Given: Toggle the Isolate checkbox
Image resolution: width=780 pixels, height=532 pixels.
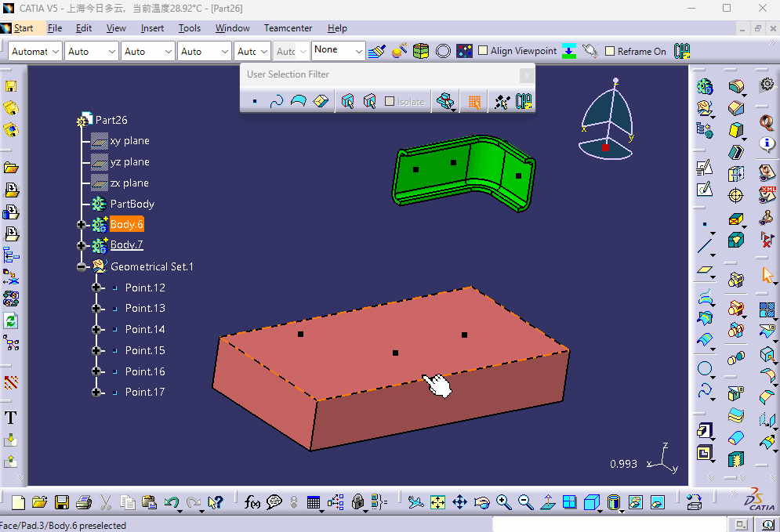Looking at the screenshot, I should [x=390, y=101].
